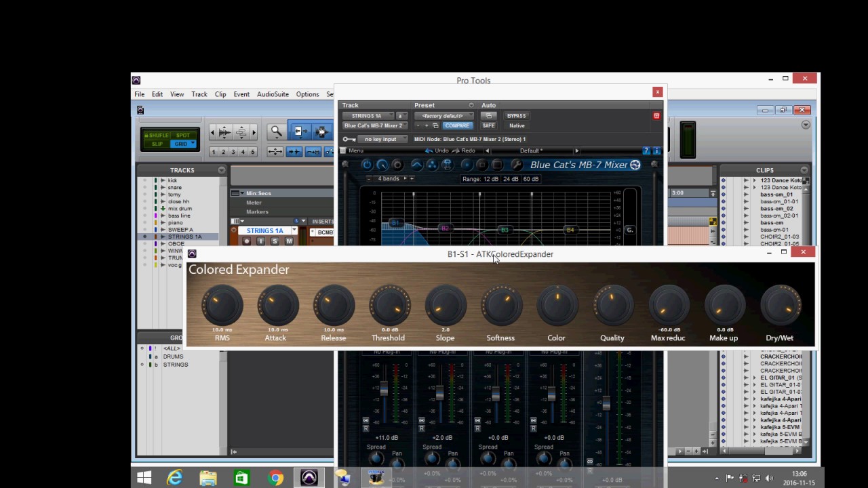Screen dimensions: 868x488
Task: Open the View menu in Pro Tools
Action: pyautogui.click(x=177, y=94)
